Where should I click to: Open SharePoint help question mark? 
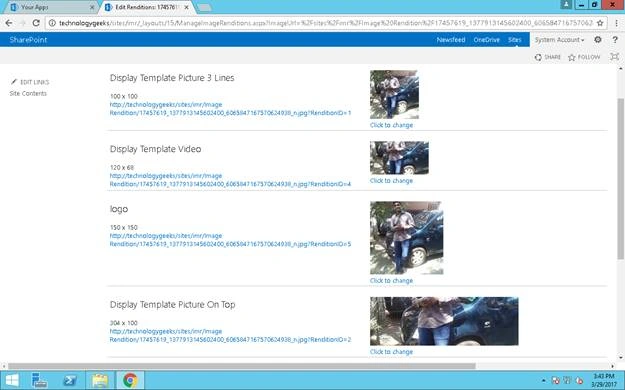coord(615,39)
